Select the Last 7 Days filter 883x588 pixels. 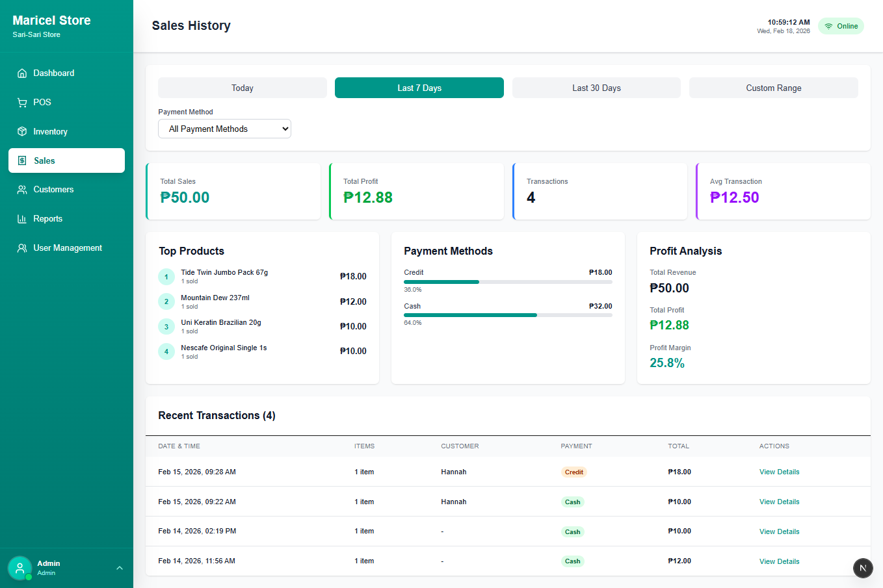pos(419,88)
